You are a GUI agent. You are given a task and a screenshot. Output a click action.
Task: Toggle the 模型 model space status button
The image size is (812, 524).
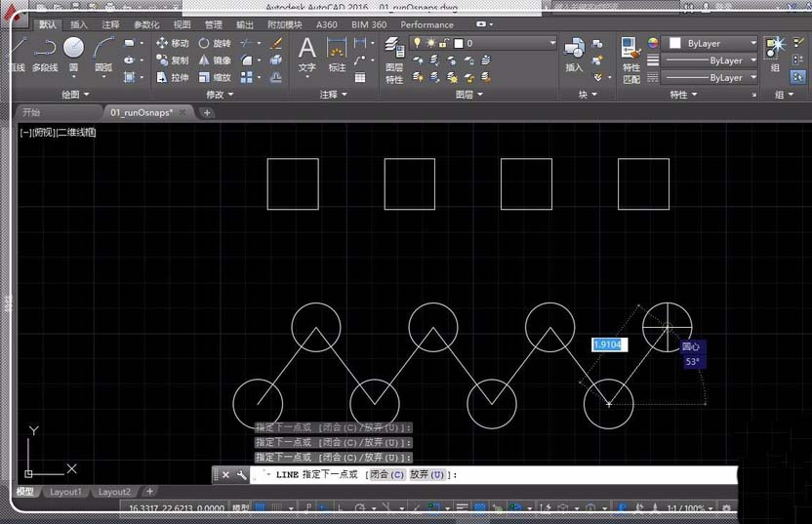[240, 508]
